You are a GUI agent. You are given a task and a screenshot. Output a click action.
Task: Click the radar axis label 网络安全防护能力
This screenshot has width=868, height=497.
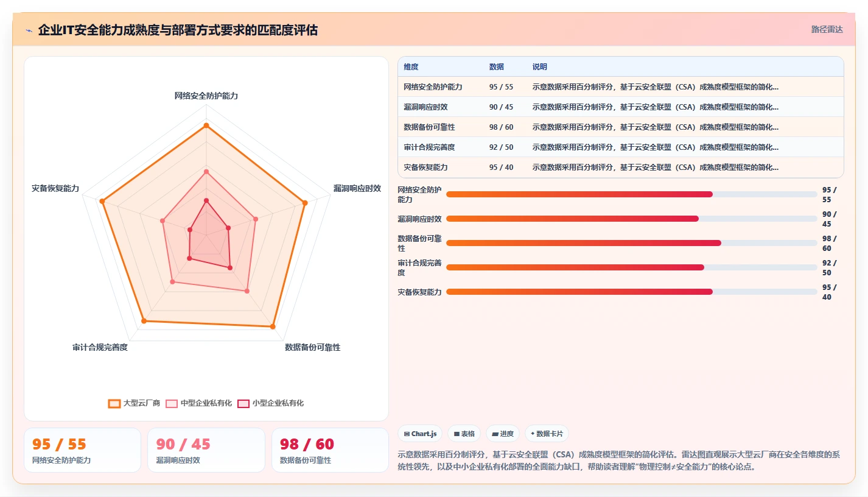(206, 96)
